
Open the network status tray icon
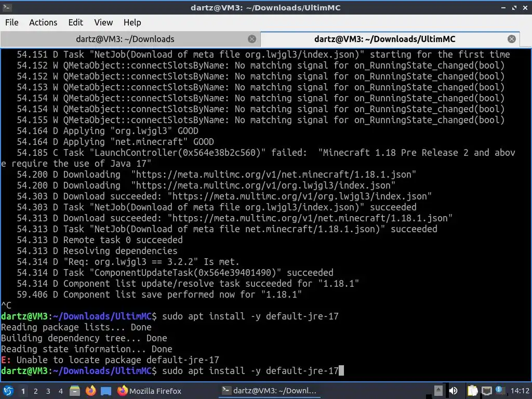click(486, 391)
